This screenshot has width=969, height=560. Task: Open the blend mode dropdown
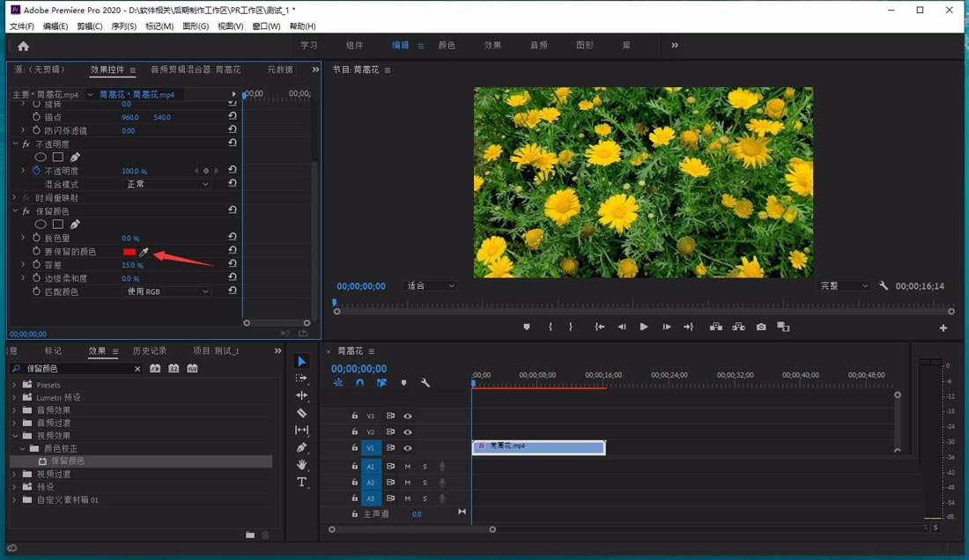click(166, 184)
